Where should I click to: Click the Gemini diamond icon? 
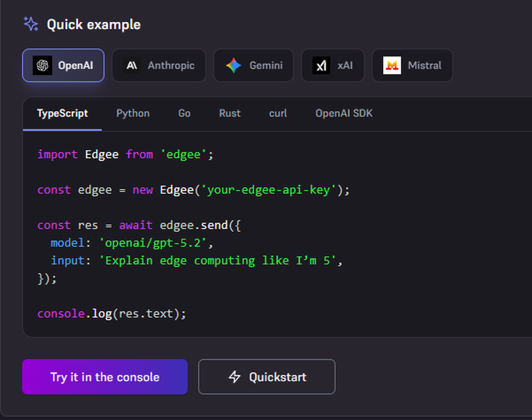[x=233, y=65]
